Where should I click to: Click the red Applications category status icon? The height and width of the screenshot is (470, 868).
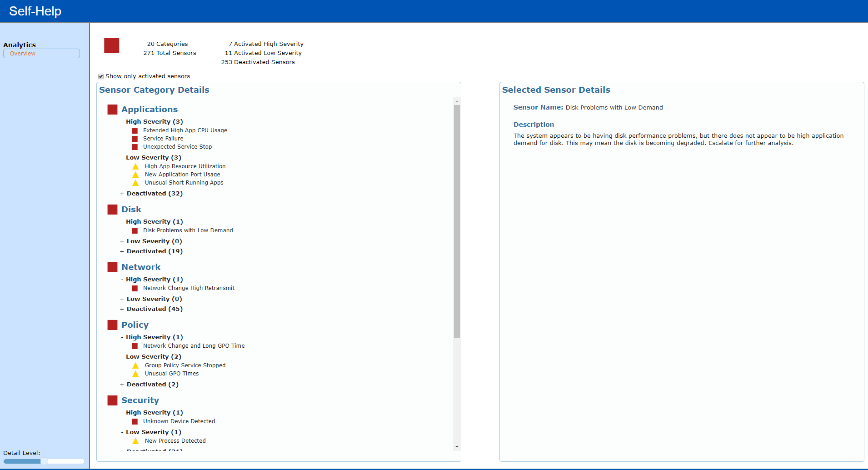112,110
